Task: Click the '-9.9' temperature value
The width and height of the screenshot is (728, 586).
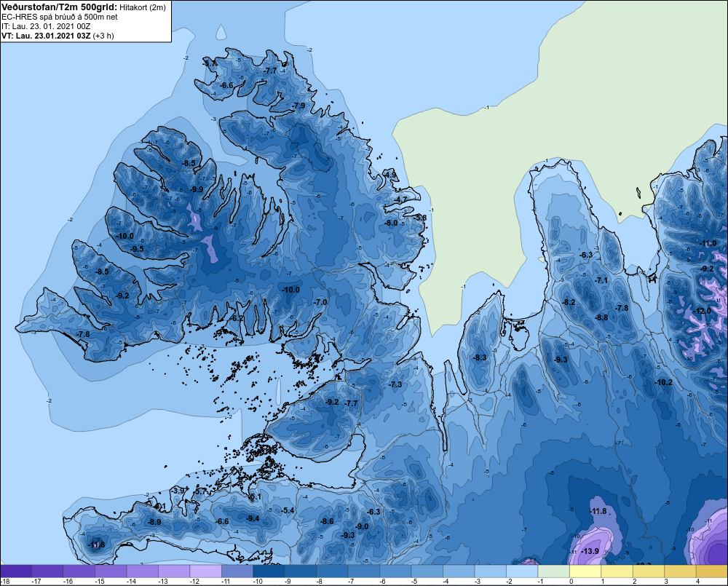Action: pos(197,189)
